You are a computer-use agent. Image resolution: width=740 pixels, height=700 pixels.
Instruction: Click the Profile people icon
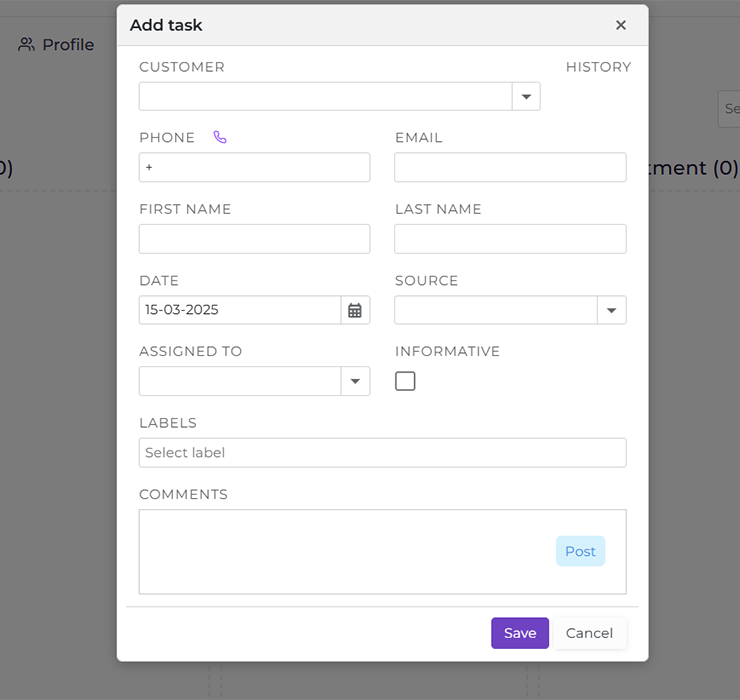[26, 44]
